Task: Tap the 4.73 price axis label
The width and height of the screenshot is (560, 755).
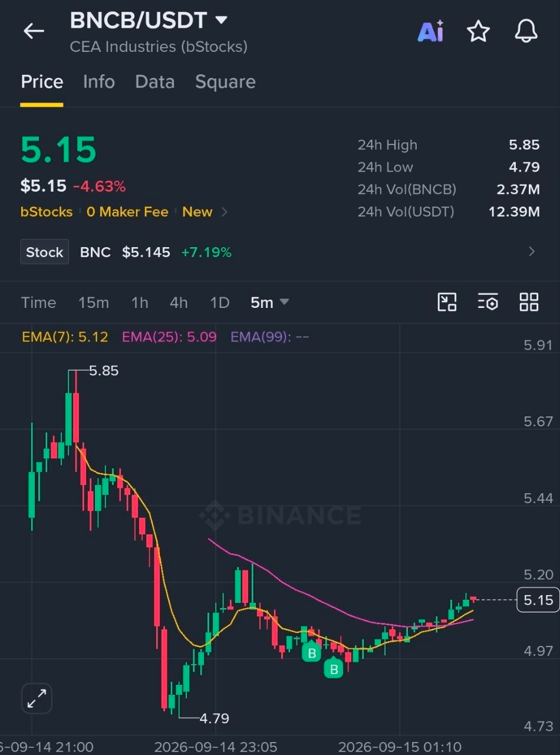Action: coord(538,726)
